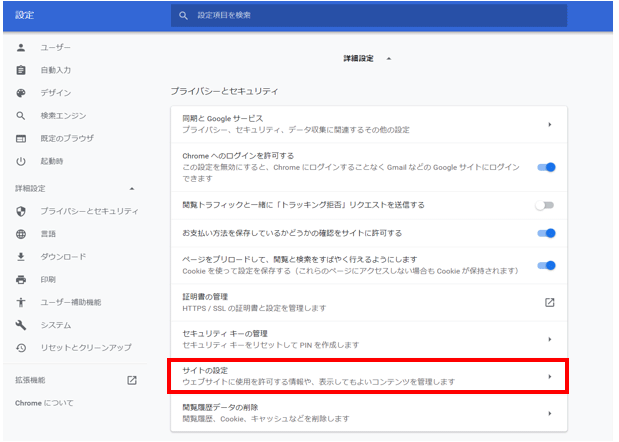Image resolution: width=619 pixels, height=442 pixels.
Task: Click the ユーザー person icon in sidebar
Action: [x=20, y=48]
